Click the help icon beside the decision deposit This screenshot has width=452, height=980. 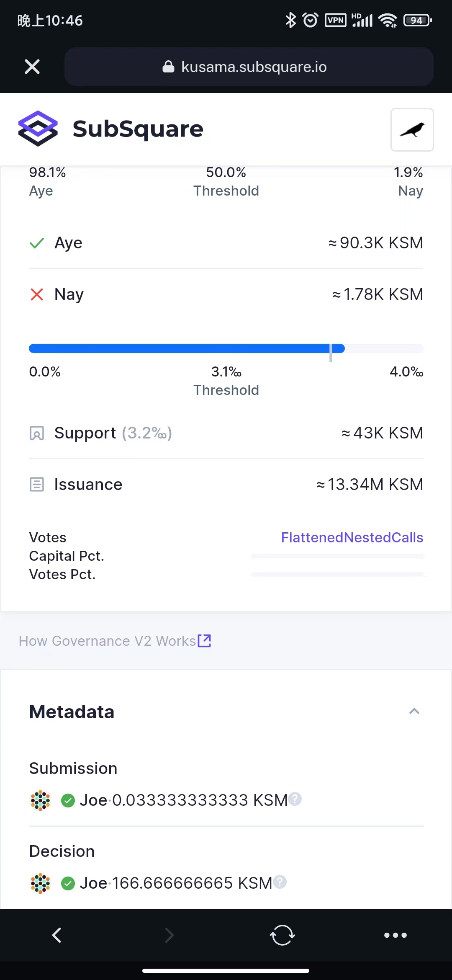tap(280, 882)
